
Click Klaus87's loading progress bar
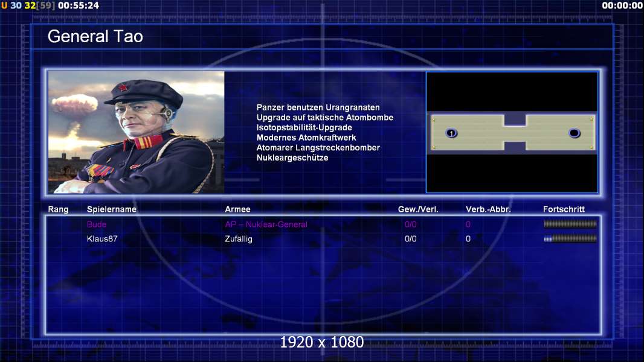click(570, 238)
